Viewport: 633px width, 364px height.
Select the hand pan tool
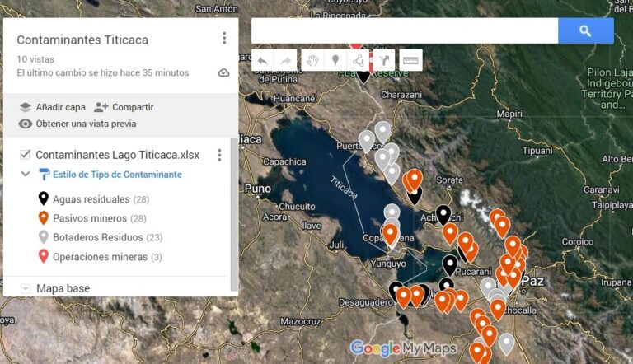(312, 60)
